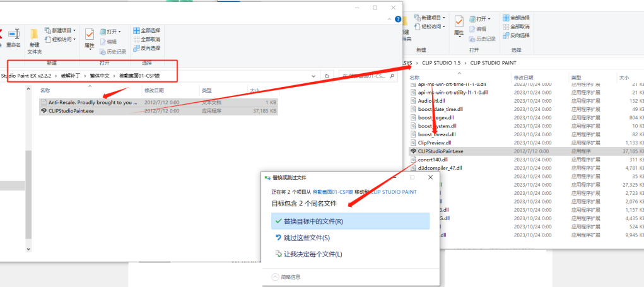Click 破解补丁 in the left breadcrumb path
644x287 pixels.
click(x=71, y=76)
